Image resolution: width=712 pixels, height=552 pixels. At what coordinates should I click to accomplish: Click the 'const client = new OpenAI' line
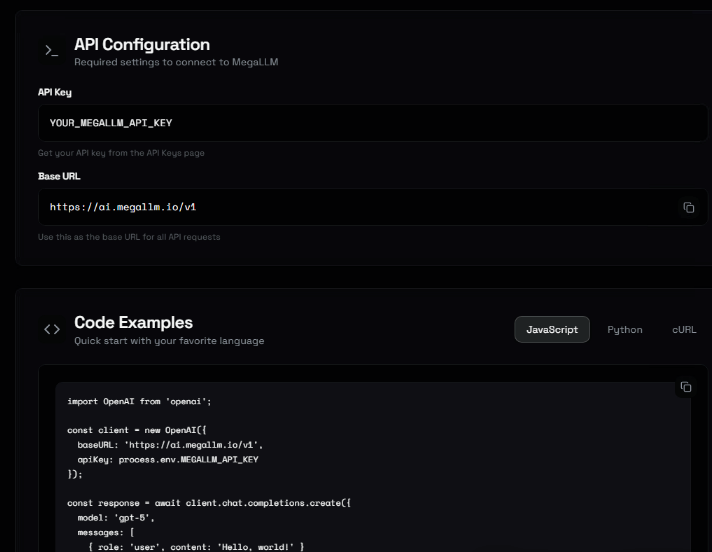(x=137, y=430)
